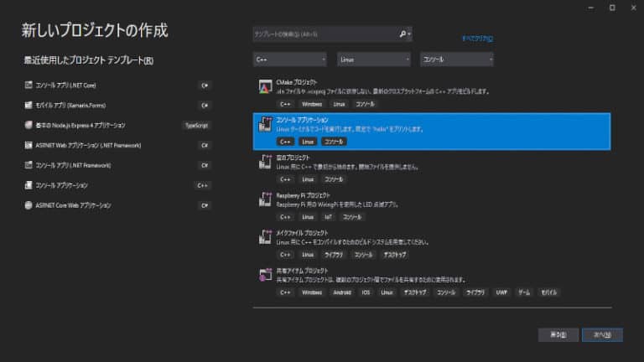Image resolution: width=644 pixels, height=362 pixels.
Task: Click the すべてクリア link
Action: (x=477, y=39)
